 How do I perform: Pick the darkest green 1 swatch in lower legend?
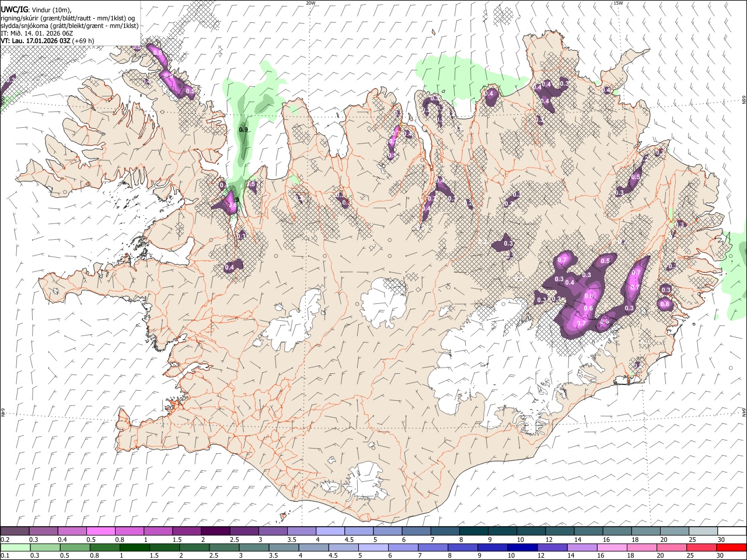[134, 547]
